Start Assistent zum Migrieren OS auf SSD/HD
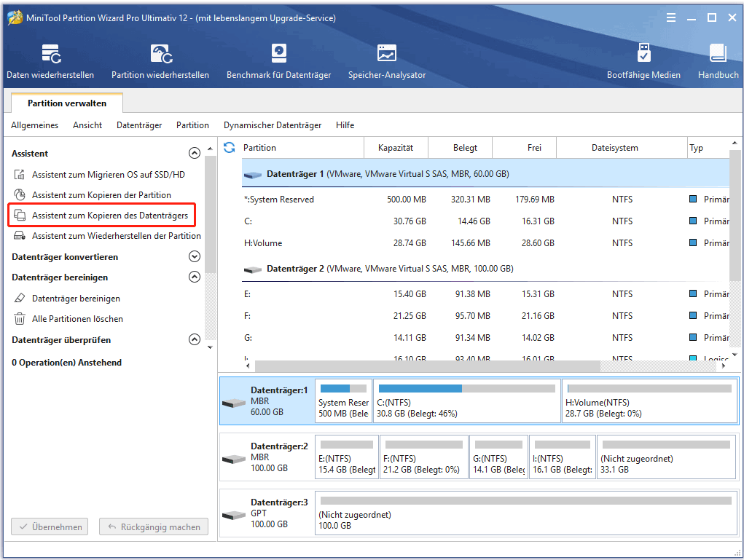 108,175
